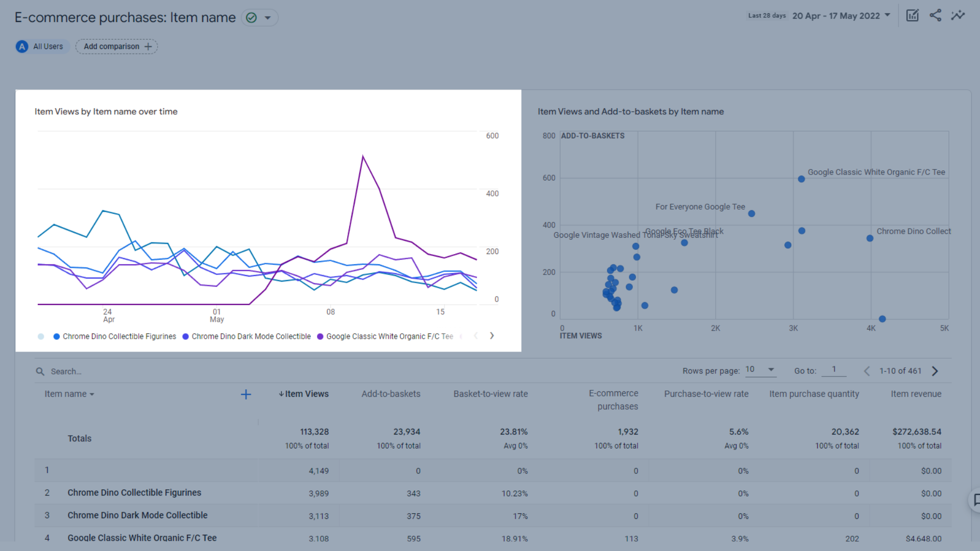Screen dimensions: 980x551
Task: Click the Chrome Dino Collectible Figurines row
Action: pyautogui.click(x=134, y=492)
